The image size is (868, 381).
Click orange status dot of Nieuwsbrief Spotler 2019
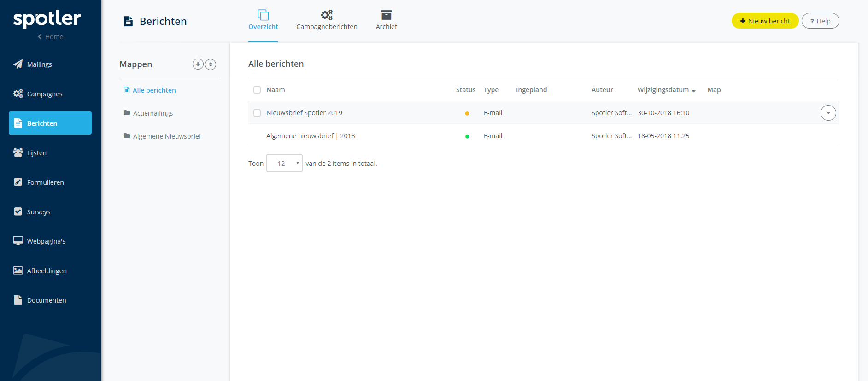click(467, 113)
